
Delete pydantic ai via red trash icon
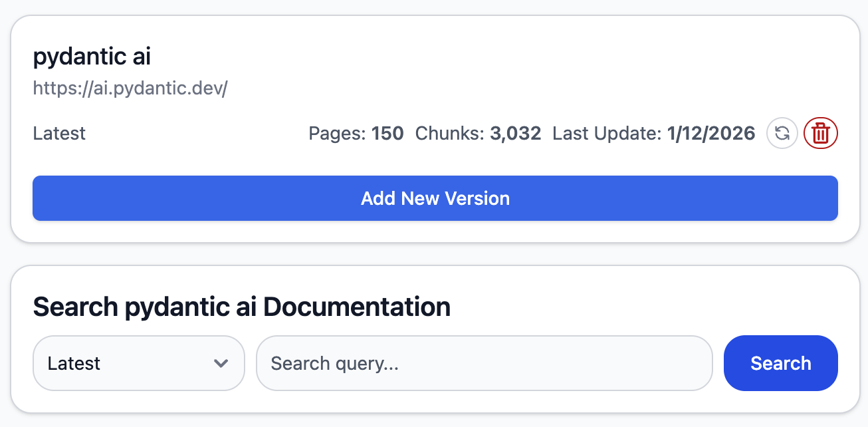[x=821, y=134]
